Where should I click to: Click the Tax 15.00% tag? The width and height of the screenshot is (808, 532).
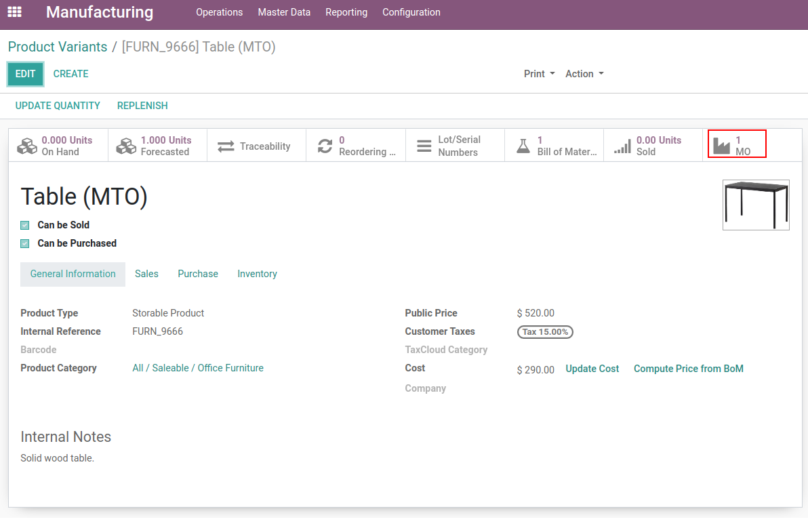coord(545,332)
